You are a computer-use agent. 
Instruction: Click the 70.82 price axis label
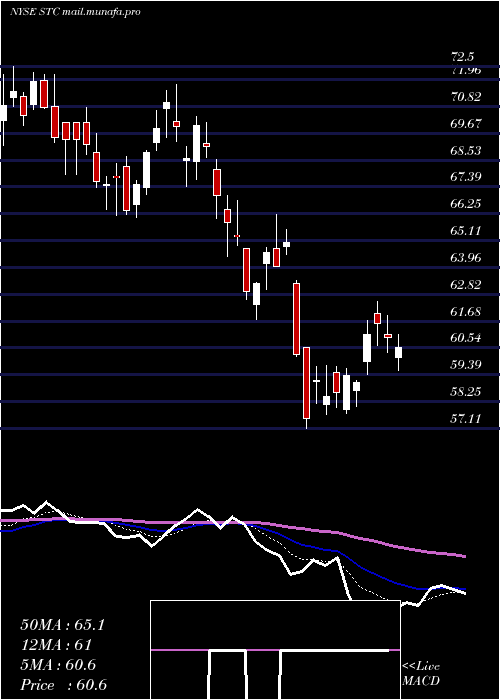(466, 96)
